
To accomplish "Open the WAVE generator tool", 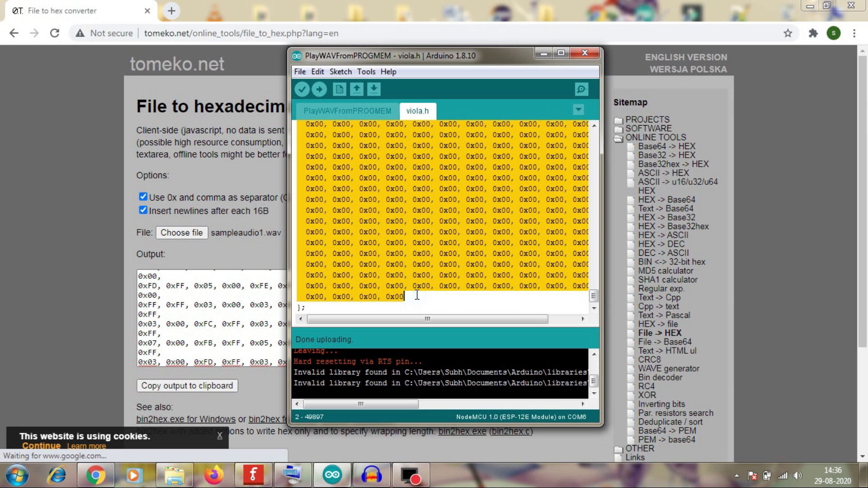I will (x=669, y=369).
